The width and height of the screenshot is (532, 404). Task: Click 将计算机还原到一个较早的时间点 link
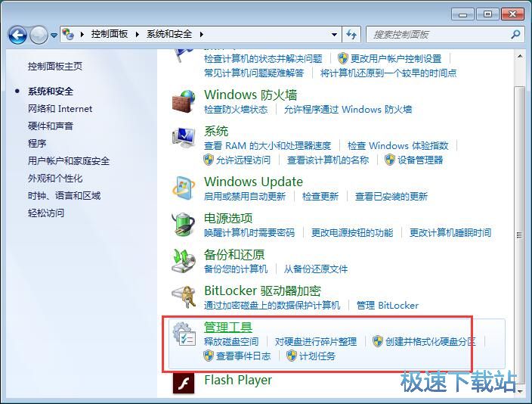pyautogui.click(x=388, y=73)
